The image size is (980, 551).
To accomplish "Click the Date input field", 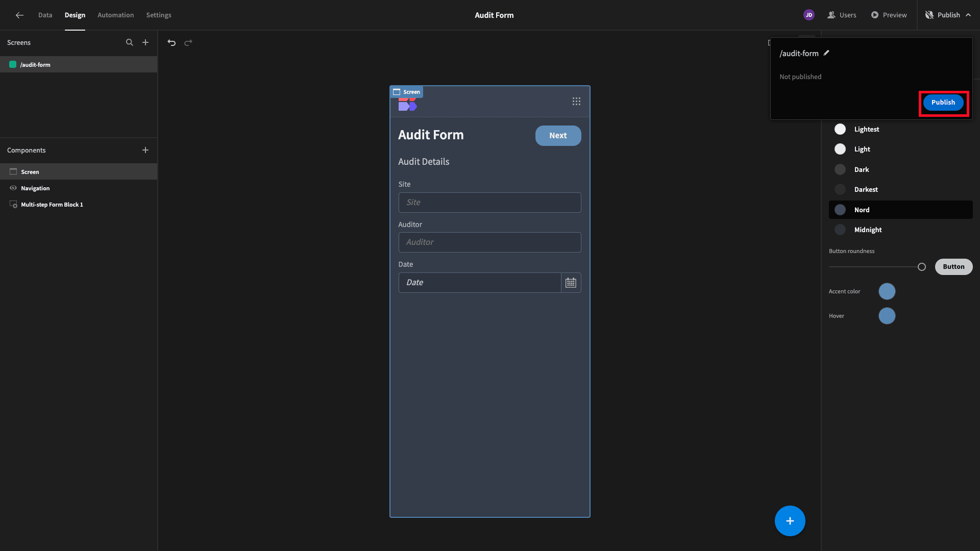I will (x=480, y=283).
